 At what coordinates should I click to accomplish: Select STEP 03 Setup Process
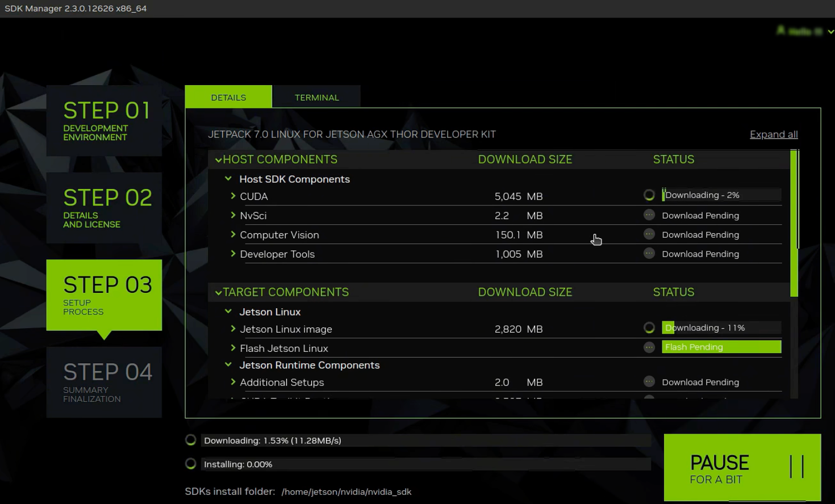click(104, 295)
